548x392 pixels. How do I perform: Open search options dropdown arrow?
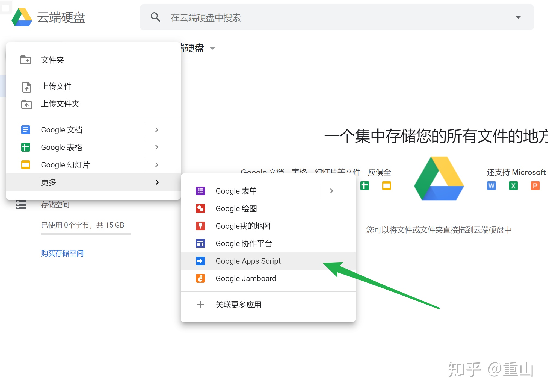(x=518, y=17)
